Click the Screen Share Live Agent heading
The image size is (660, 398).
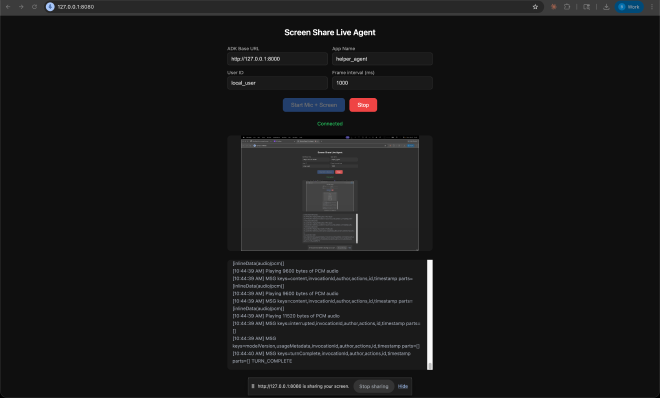(330, 32)
